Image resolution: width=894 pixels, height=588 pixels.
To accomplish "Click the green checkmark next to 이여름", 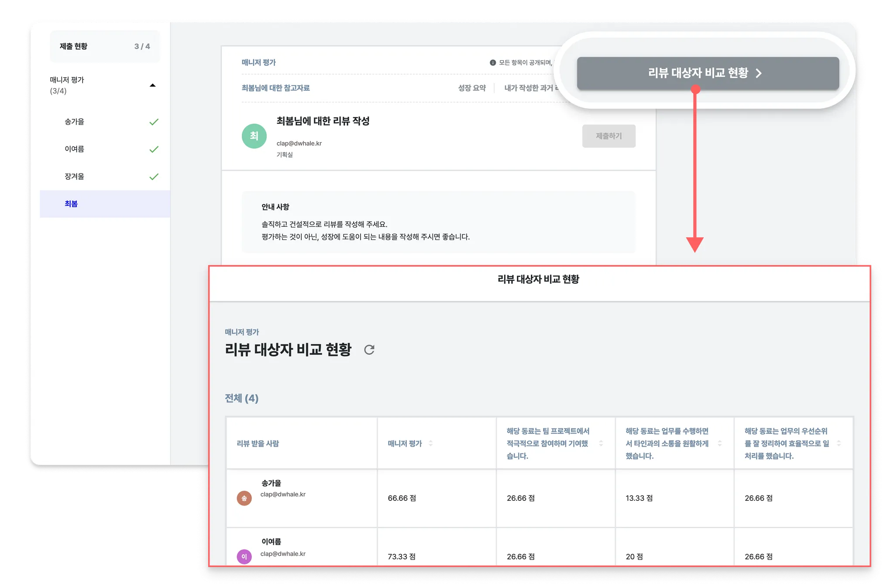I will point(154,150).
